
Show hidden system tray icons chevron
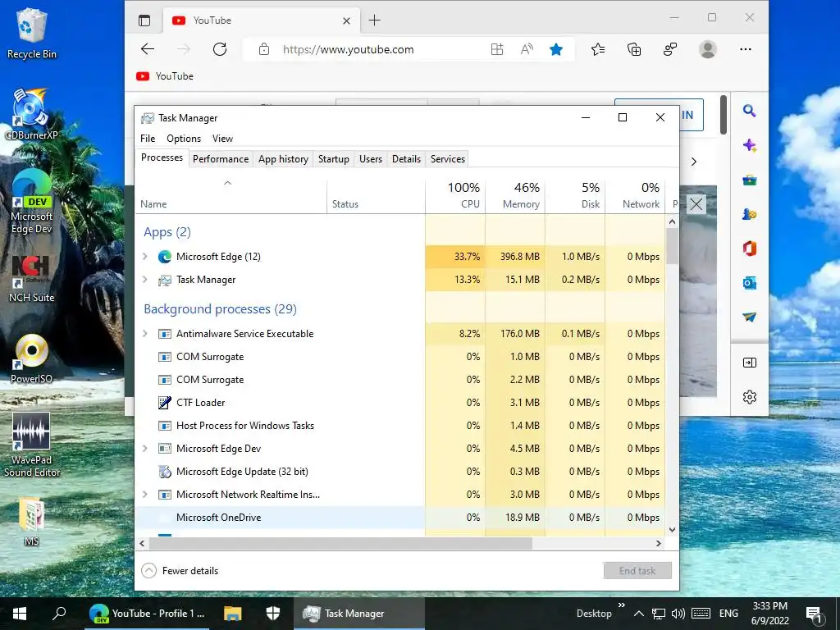tap(638, 614)
